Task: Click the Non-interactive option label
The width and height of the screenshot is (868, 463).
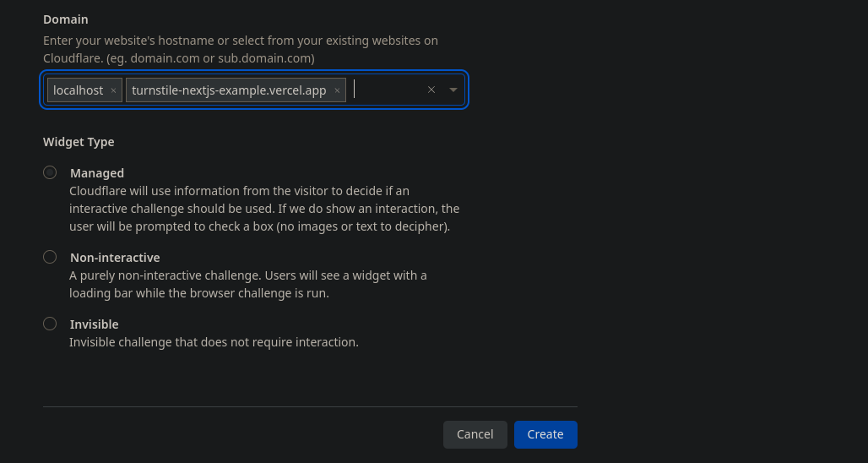Action: [115, 258]
